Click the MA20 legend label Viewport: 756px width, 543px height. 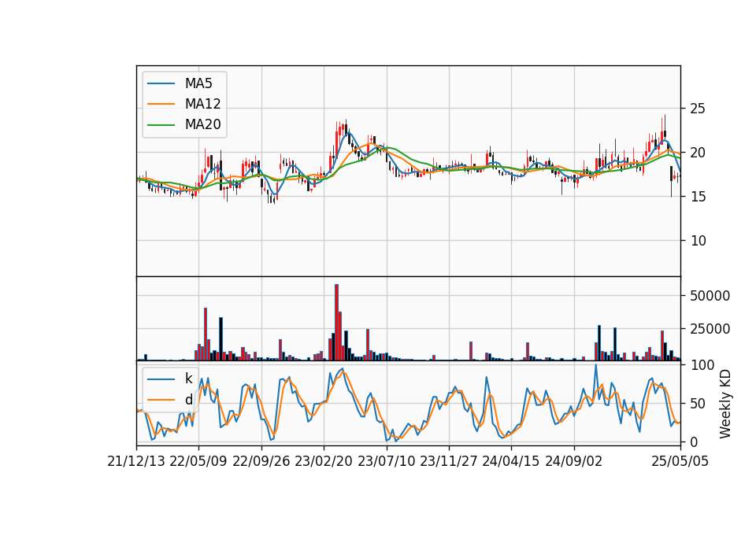(x=202, y=124)
